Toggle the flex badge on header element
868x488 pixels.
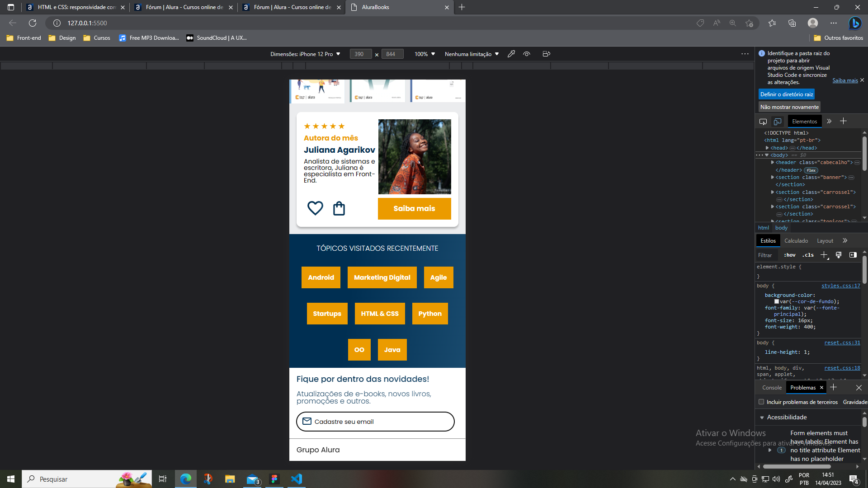coord(811,170)
